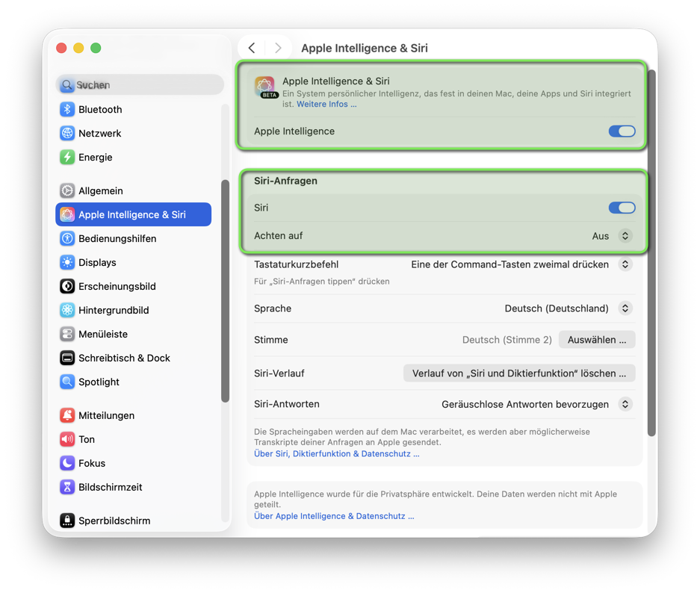The image size is (700, 593).
Task: Click the Hintergrundbild flower icon
Action: point(67,311)
